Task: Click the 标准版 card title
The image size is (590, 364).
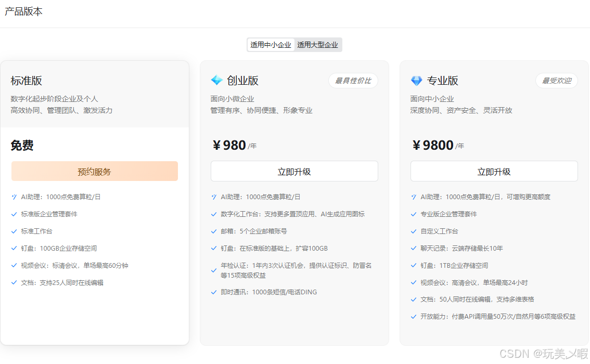Action: [27, 81]
